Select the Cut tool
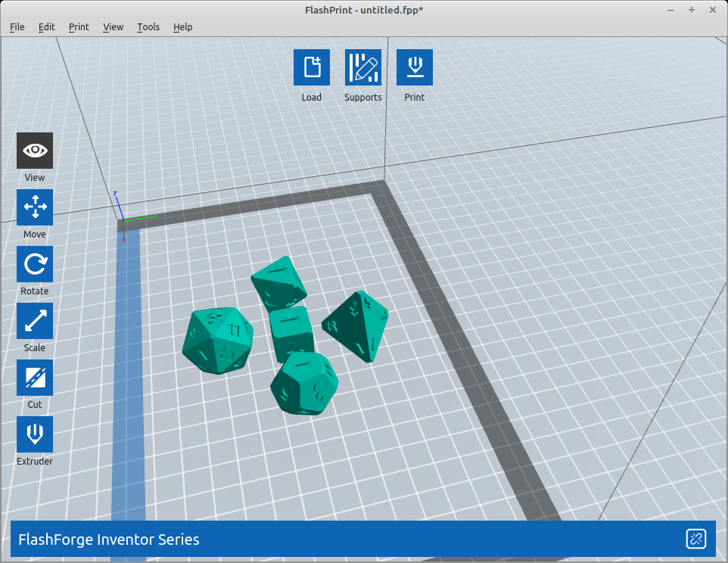 point(35,378)
